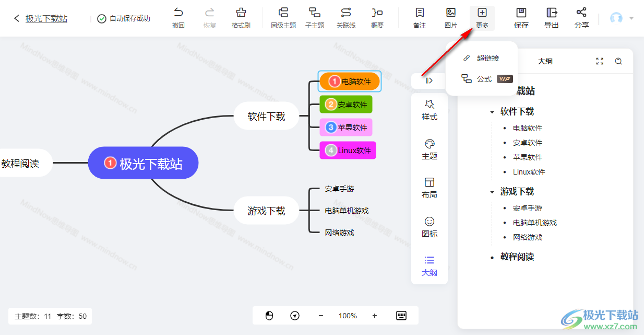This screenshot has height=335, width=644.
Task: Select 超链接 from the More menu
Action: click(x=482, y=58)
